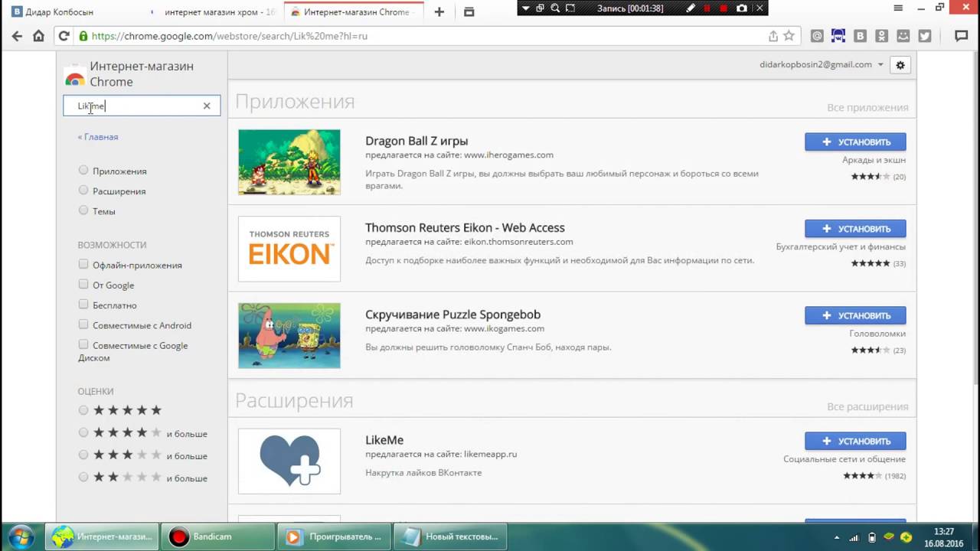The image size is (980, 551).
Task: Open Bandicam from the taskbar
Action: point(218,536)
